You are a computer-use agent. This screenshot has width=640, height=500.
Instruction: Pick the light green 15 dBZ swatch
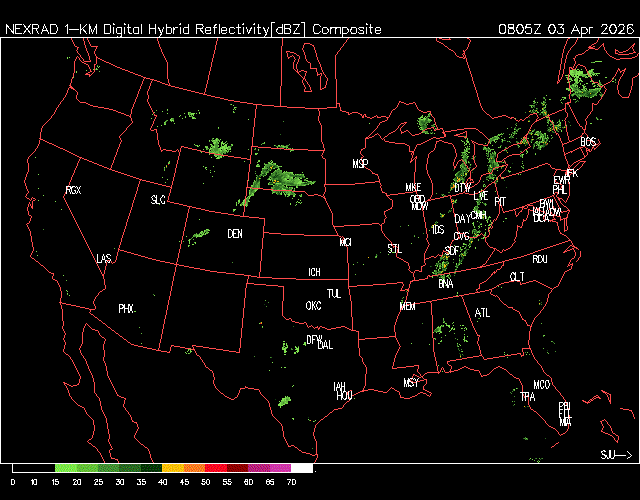65,468
